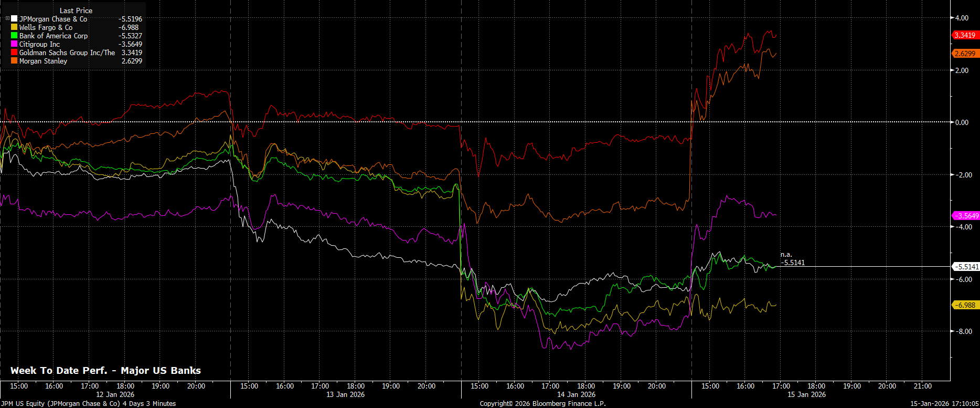The image size is (980, 408).
Task: Click the Citigroup Inc legend label
Action: click(x=39, y=44)
